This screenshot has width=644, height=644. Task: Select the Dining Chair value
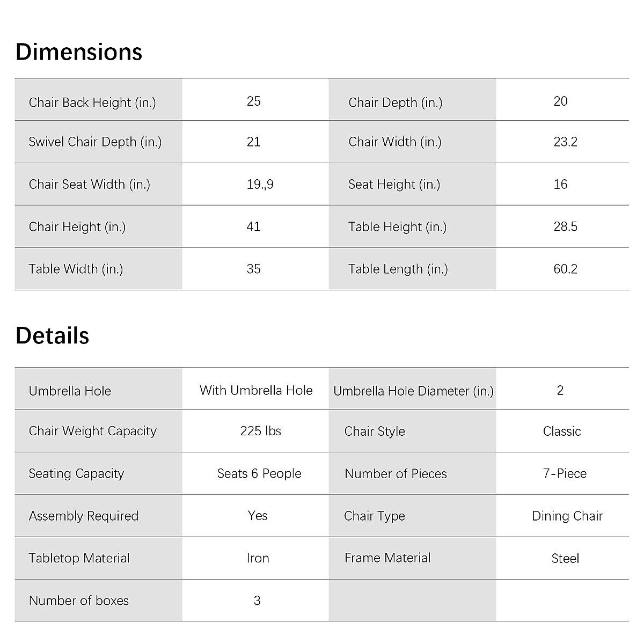click(x=567, y=516)
